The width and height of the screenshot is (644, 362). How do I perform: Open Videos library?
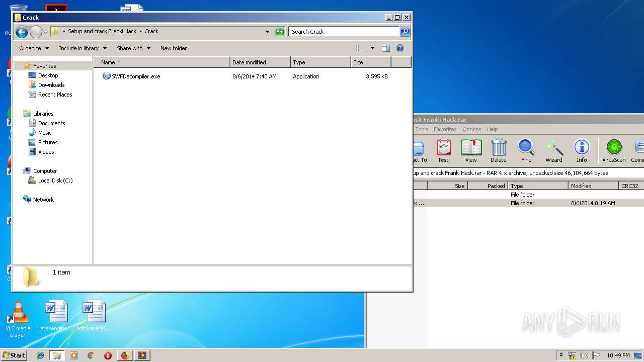[46, 152]
